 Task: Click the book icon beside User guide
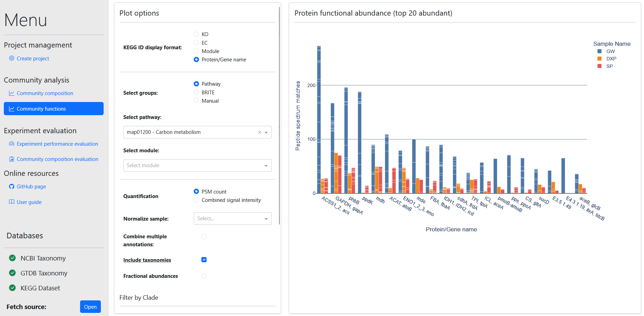[12, 202]
